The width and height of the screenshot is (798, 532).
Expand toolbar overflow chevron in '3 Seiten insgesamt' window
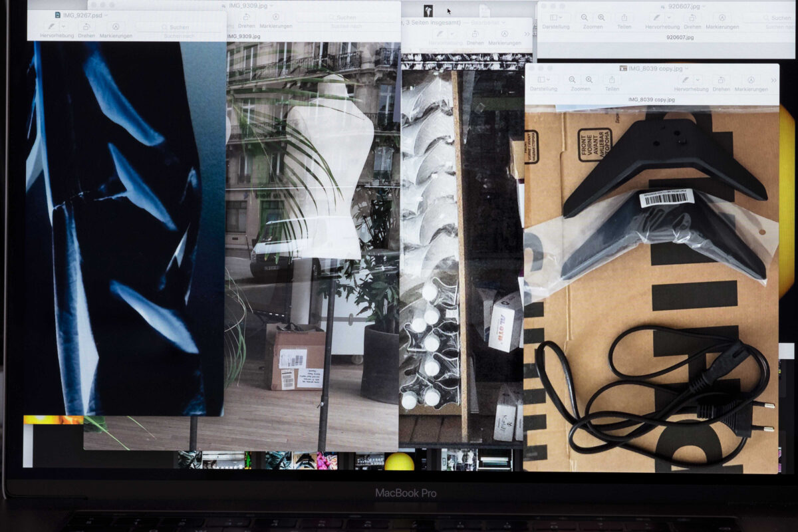click(x=527, y=34)
